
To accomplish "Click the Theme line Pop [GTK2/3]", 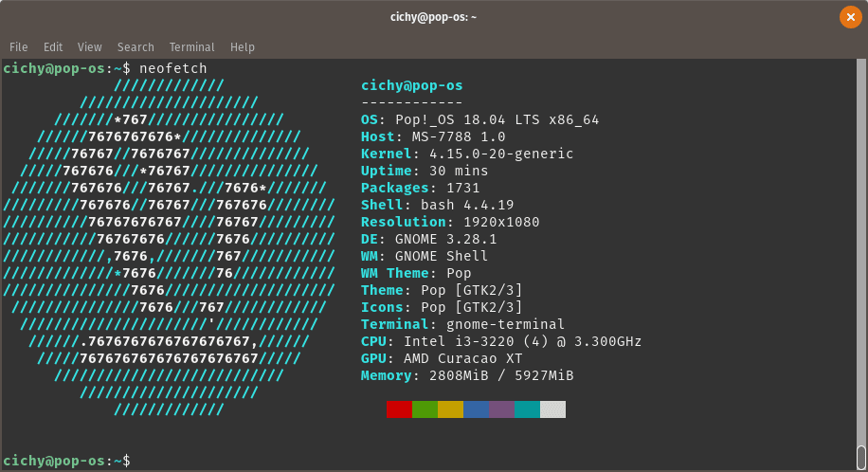I will pos(442,290).
